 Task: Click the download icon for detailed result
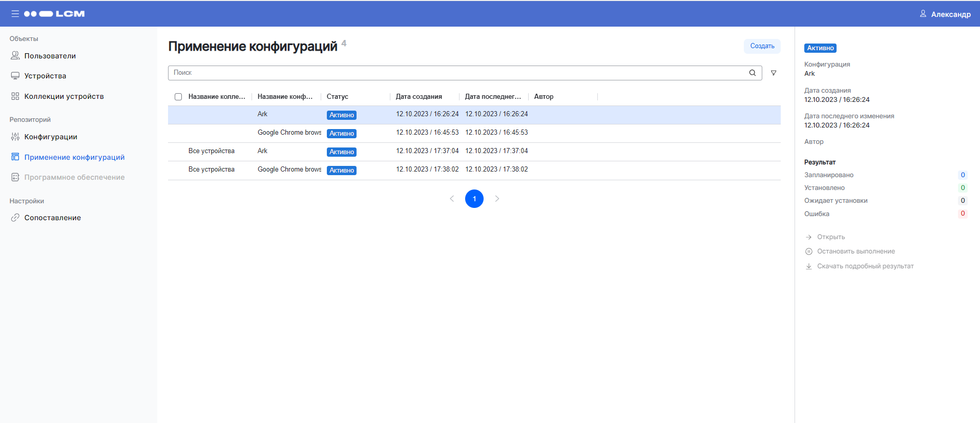(x=809, y=266)
